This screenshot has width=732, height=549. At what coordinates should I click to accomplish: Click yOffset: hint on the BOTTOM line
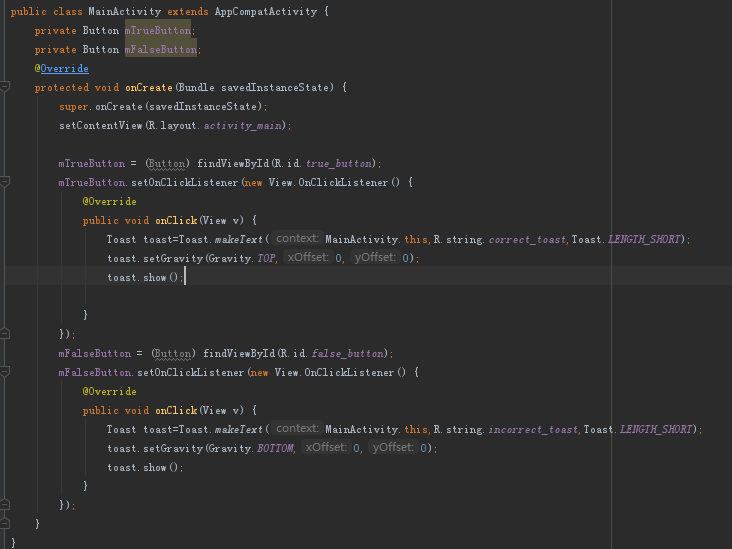[393, 447]
